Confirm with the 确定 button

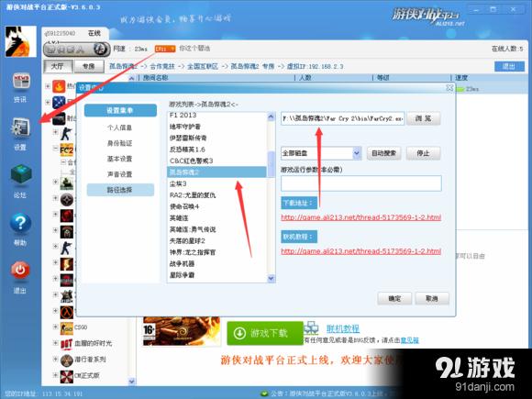click(x=394, y=299)
